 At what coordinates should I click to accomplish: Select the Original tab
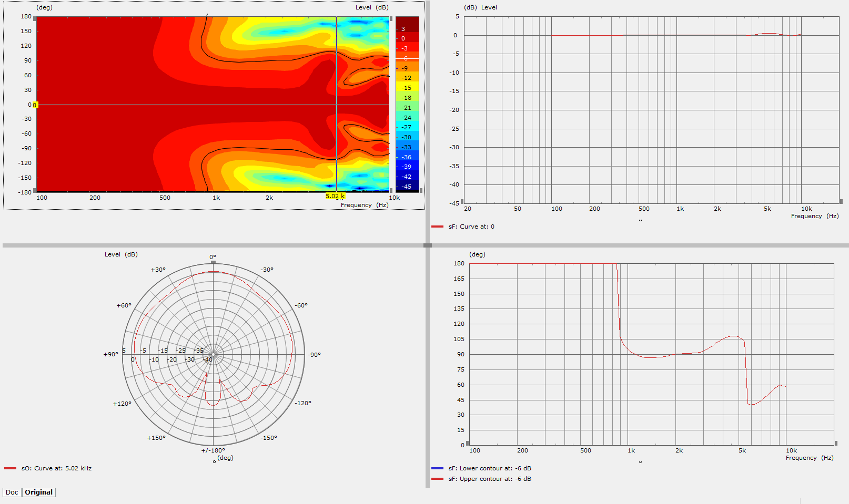point(38,492)
